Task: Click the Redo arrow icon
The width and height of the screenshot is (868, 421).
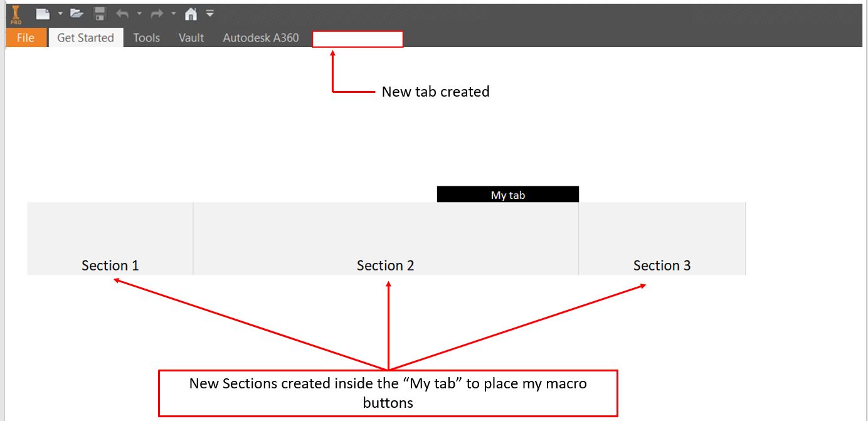Action: pyautogui.click(x=157, y=13)
